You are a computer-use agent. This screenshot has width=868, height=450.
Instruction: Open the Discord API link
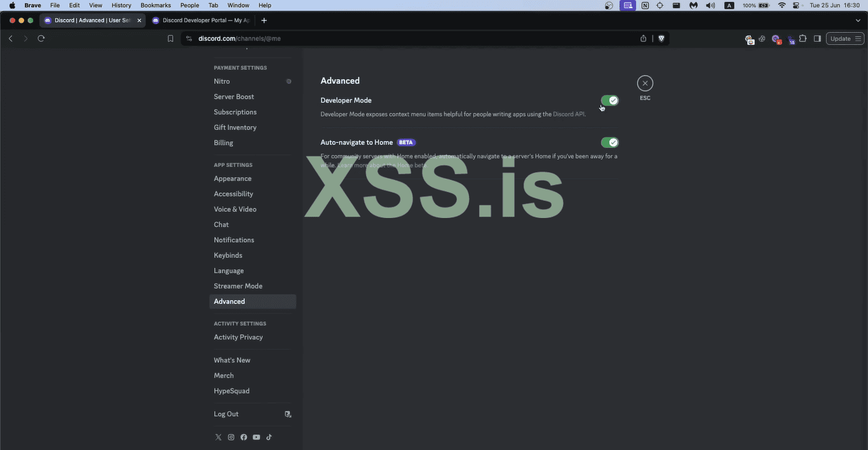click(x=569, y=114)
